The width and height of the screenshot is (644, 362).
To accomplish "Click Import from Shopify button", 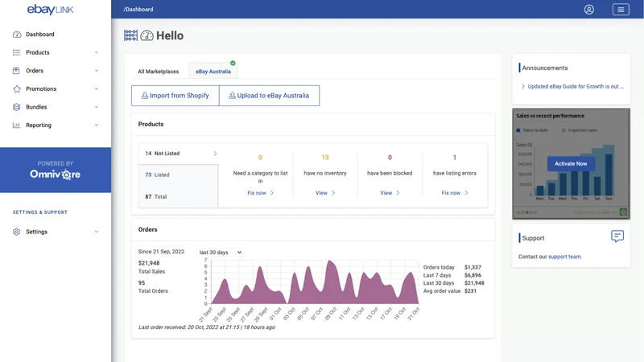I will click(175, 96).
